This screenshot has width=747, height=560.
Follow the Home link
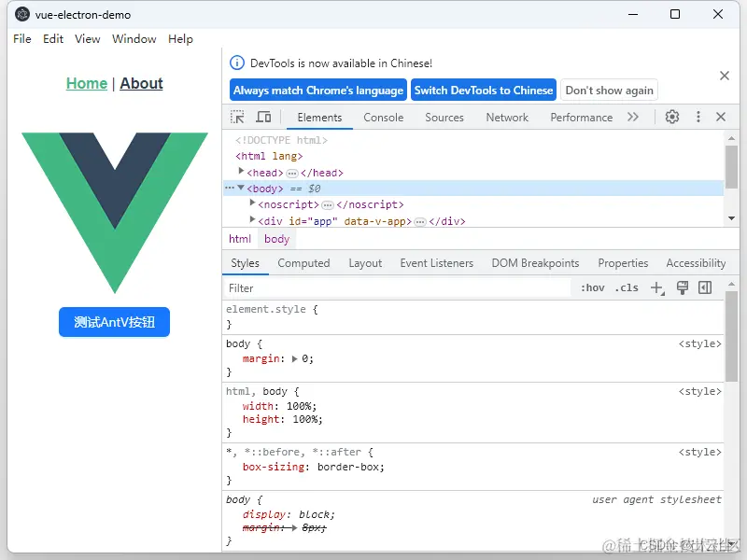(87, 83)
